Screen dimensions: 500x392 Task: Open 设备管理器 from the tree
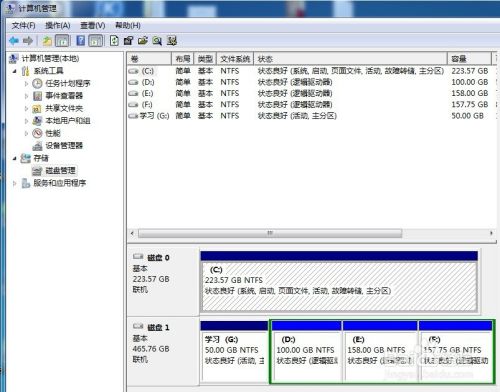point(64,146)
